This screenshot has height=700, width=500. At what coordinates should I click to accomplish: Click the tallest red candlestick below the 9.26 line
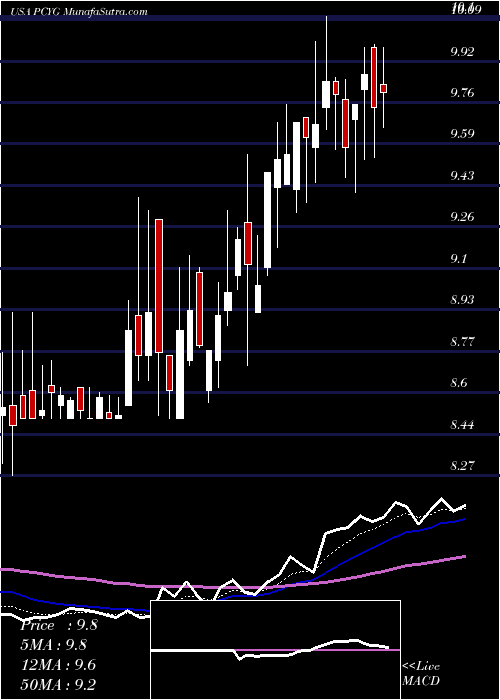159,286
